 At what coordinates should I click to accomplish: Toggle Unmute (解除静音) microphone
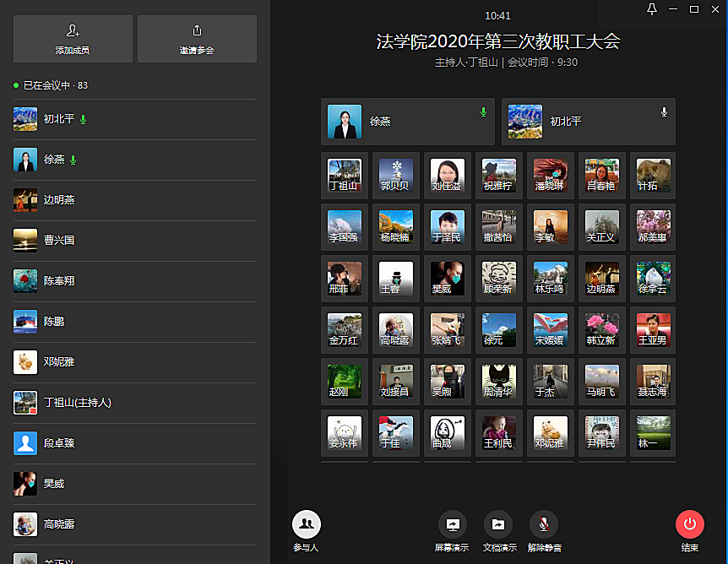[x=544, y=525]
